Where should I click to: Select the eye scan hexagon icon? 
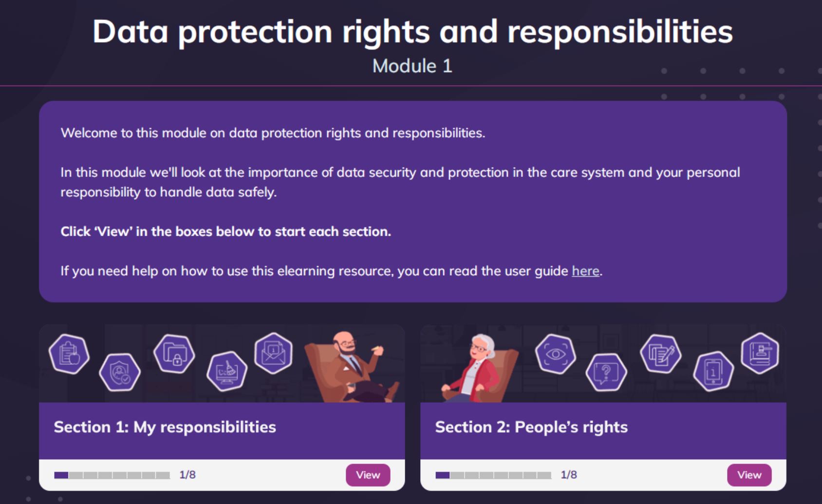pos(556,354)
